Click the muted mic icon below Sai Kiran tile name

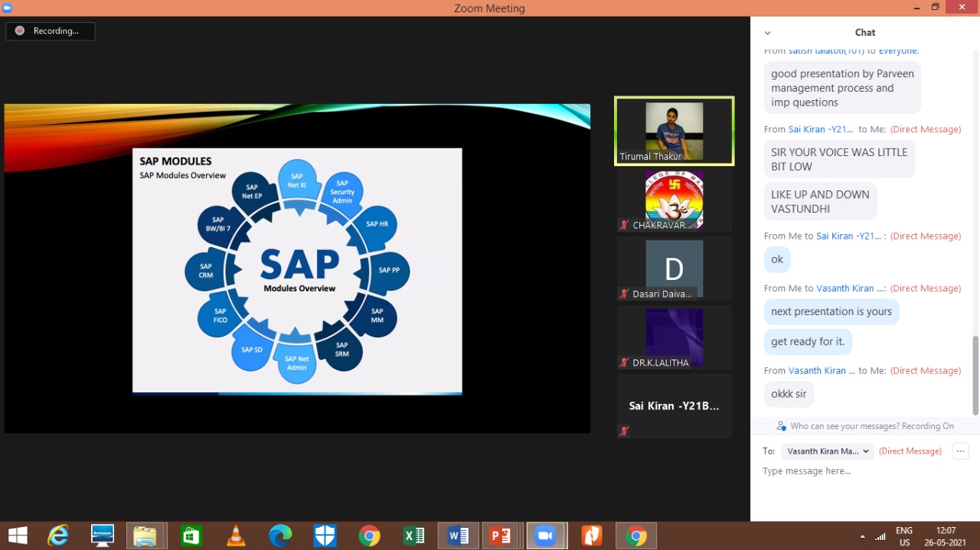[624, 431]
